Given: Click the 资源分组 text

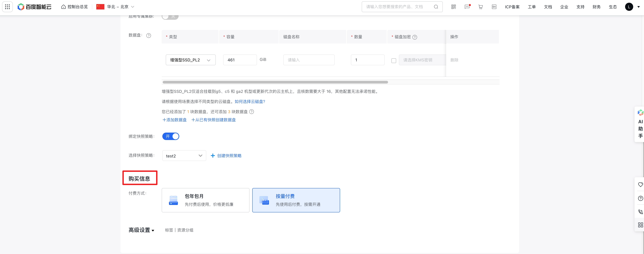Looking at the screenshot, I should tap(185, 230).
